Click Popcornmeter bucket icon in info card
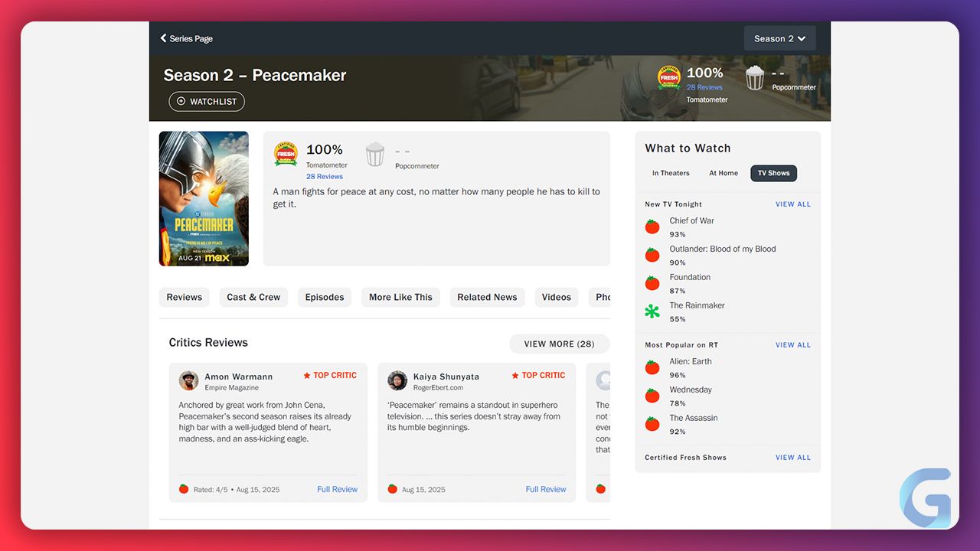 pos(375,155)
